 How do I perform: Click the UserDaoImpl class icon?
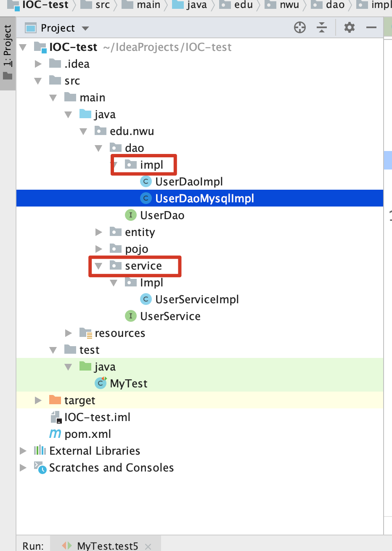click(x=146, y=182)
